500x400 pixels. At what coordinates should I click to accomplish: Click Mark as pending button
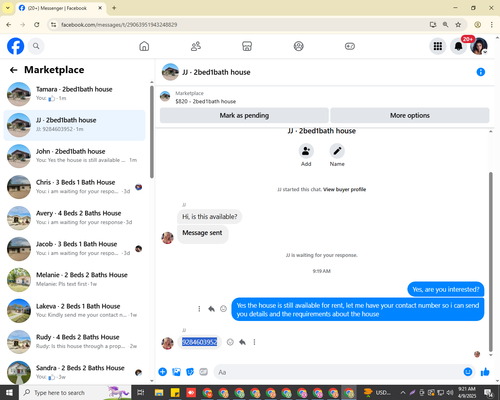coord(244,115)
